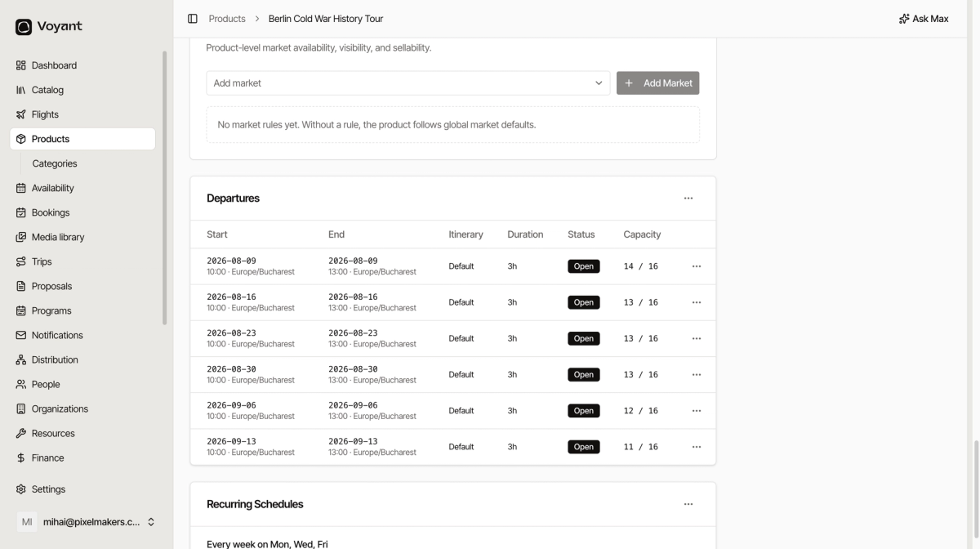
Task: Click 'Every week on Mon, Wed, Fri' text
Action: pos(267,544)
